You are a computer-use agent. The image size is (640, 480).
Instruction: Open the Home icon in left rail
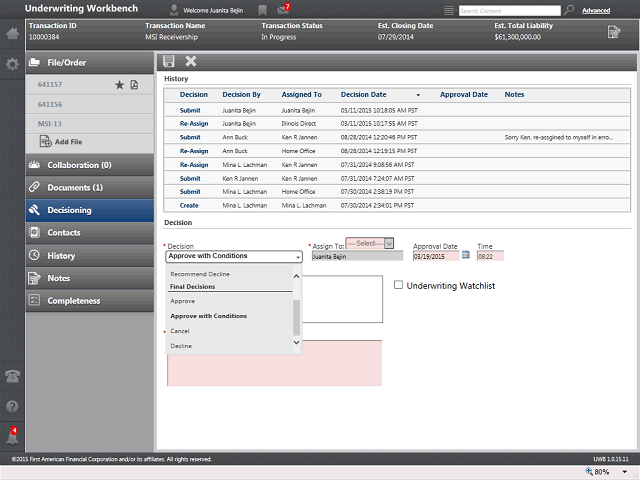[12, 33]
